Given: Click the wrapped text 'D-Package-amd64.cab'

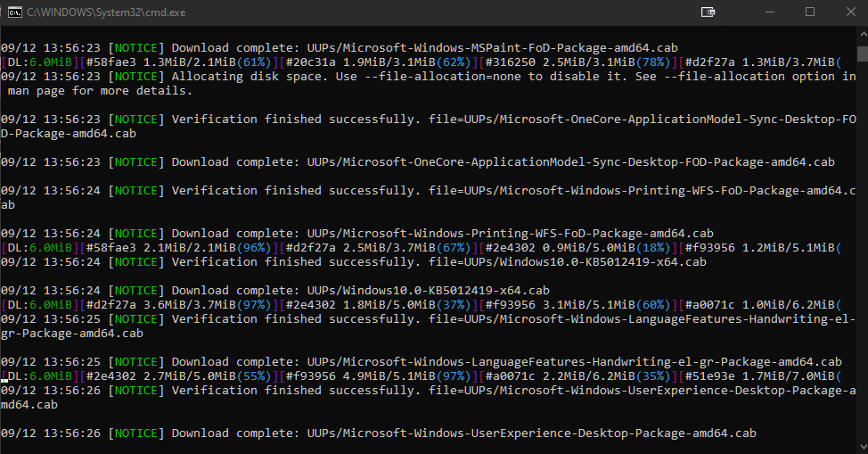Looking at the screenshot, I should [x=69, y=134].
